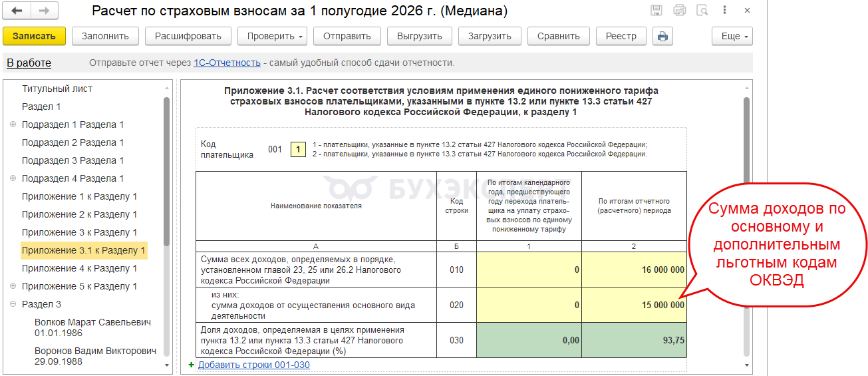Click the tree panel scroll-up arrow
This screenshot has height=376, width=868.
point(166,89)
